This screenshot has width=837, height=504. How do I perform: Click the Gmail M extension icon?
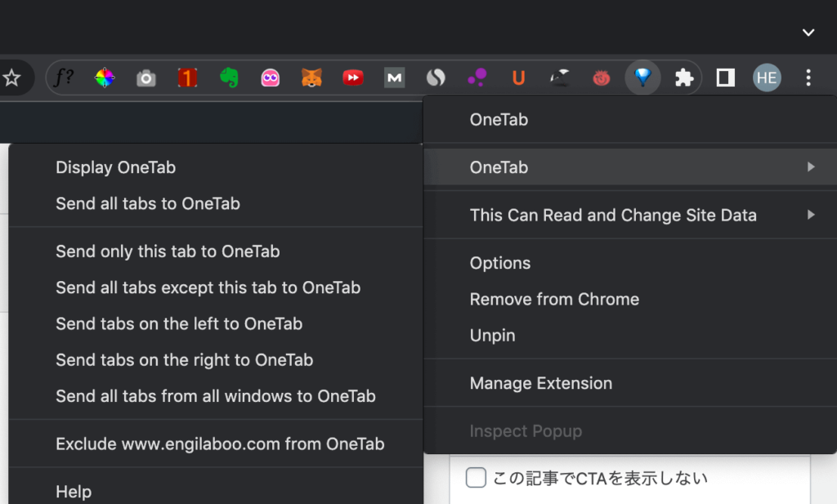(394, 78)
